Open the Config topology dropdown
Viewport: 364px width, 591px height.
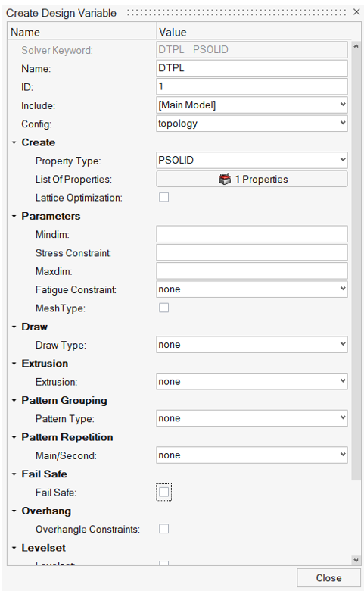[x=252, y=124]
